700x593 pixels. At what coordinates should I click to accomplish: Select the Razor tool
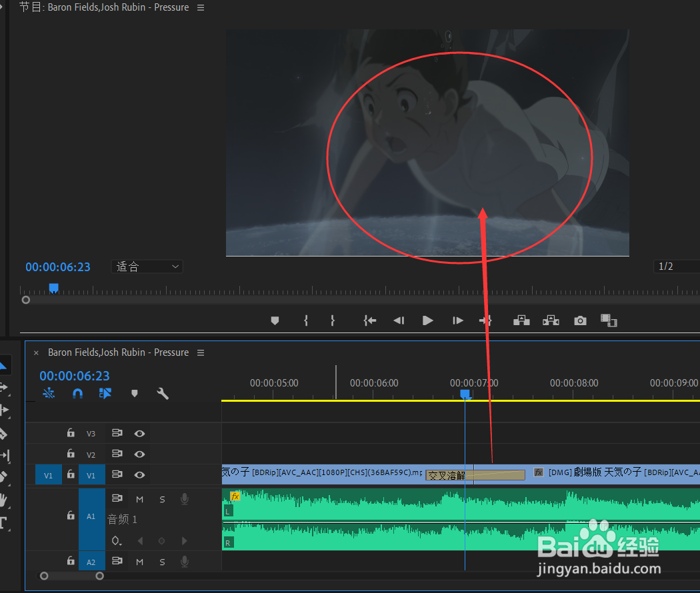pos(3,433)
